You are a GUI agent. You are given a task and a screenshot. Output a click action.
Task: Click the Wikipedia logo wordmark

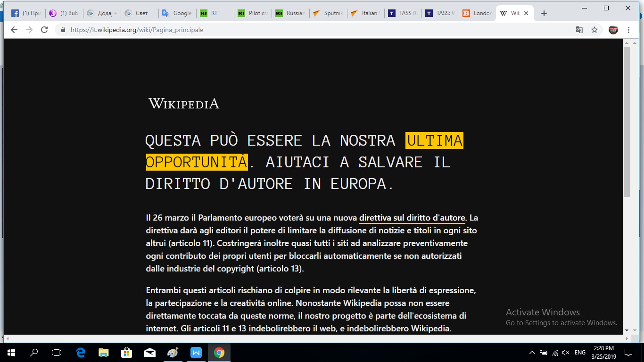point(184,103)
